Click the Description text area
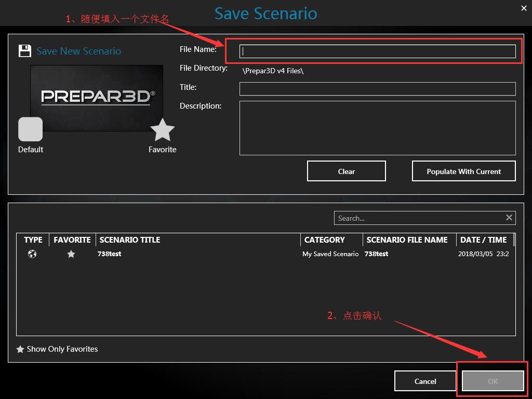The height and width of the screenshot is (399, 532). (x=378, y=128)
